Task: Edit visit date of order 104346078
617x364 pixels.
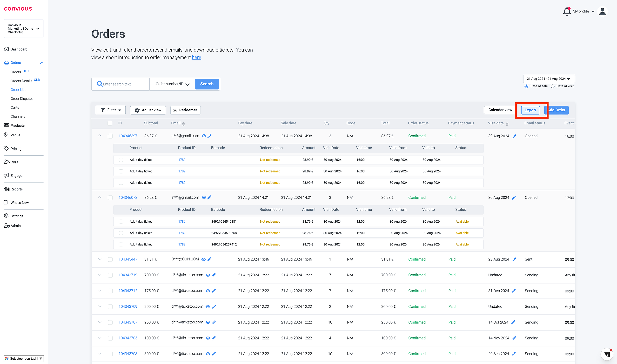Action: pyautogui.click(x=514, y=198)
